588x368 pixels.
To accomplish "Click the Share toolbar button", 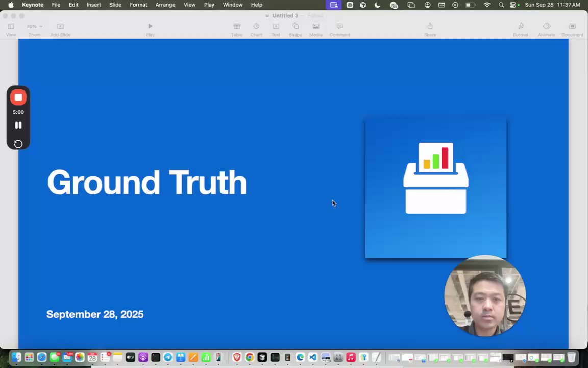I will click(x=430, y=29).
